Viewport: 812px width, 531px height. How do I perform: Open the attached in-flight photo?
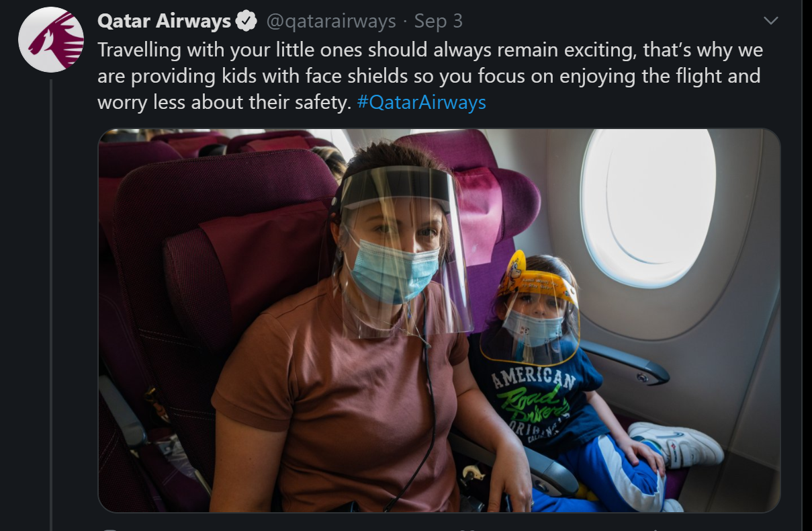tap(439, 321)
